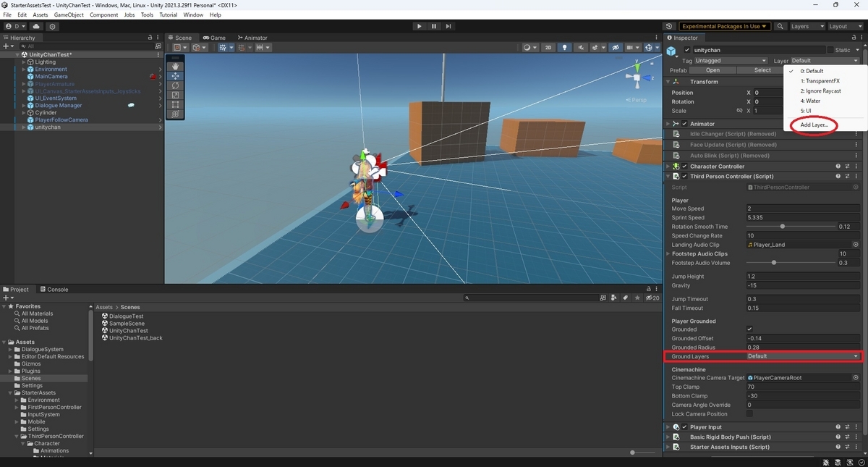Select the Hand view tool
This screenshot has width=868, height=467.
175,66
